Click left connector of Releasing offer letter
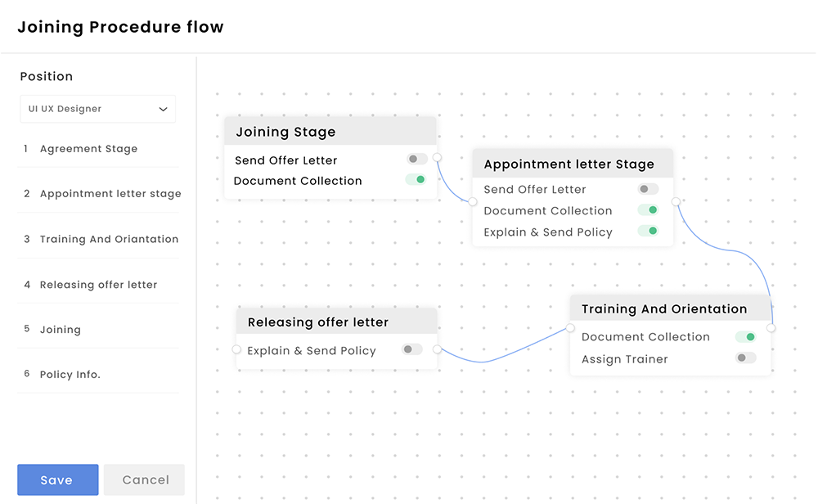Screen dimensions: 818x504 [237, 349]
